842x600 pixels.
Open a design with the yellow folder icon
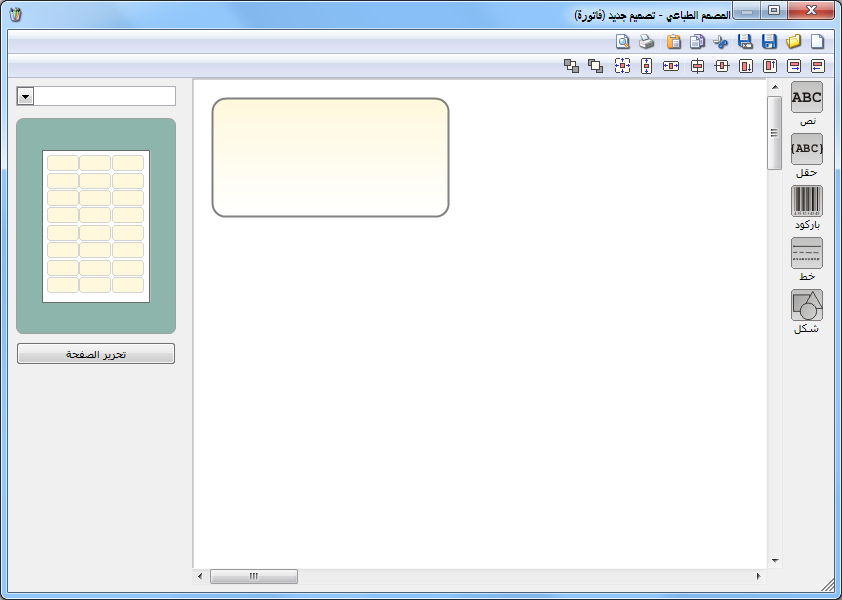pyautogui.click(x=793, y=41)
